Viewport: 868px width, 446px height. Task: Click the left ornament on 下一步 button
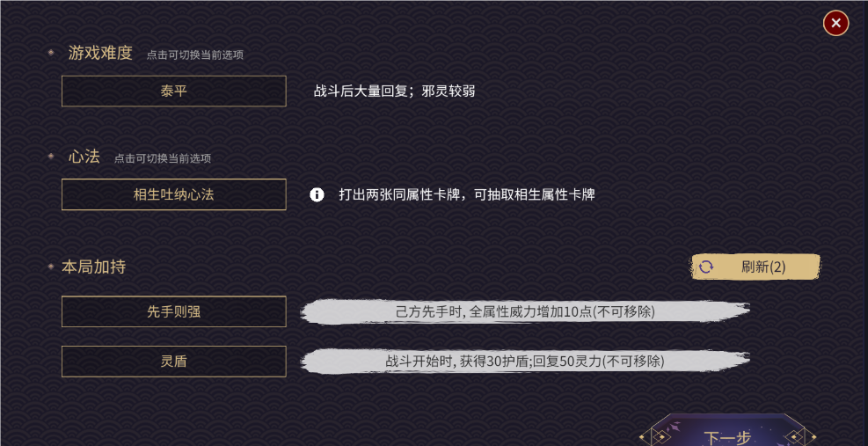coord(656,436)
